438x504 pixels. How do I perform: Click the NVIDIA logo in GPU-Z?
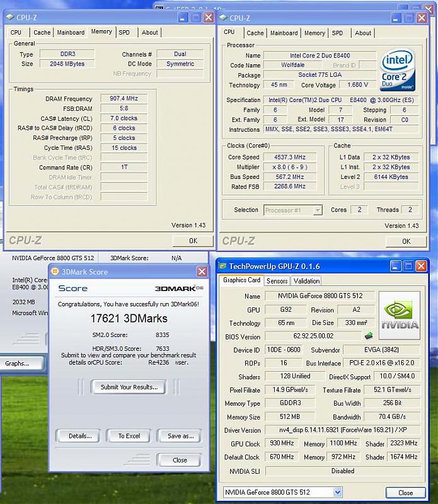(400, 316)
